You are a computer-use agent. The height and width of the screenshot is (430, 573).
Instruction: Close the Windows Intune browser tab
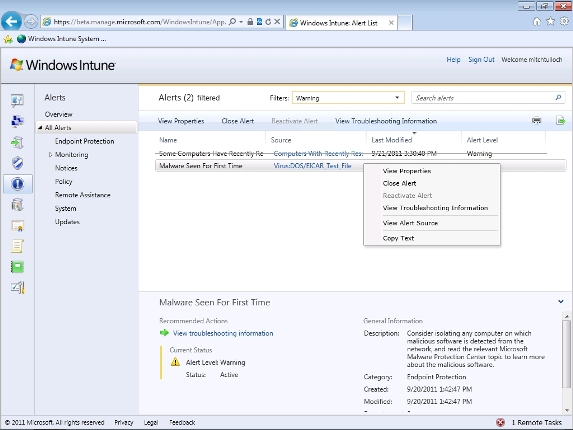[391, 23]
